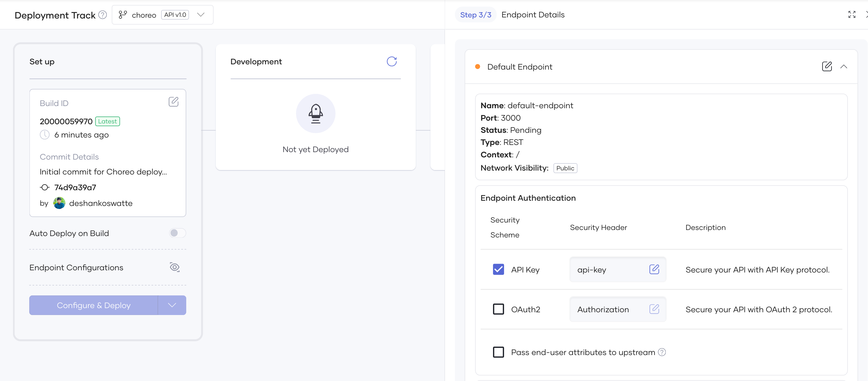Screen dimensions: 868x381
Task: Click the Public network visibility chip
Action: (565, 168)
